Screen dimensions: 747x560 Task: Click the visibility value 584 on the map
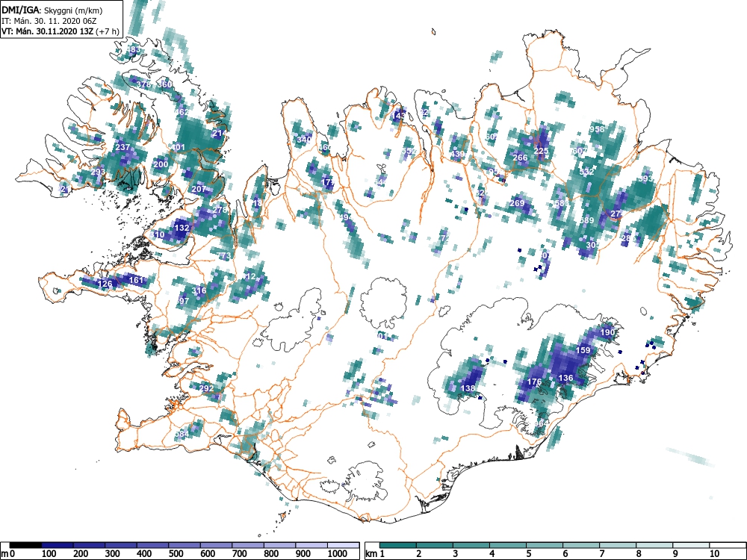pos(182,434)
